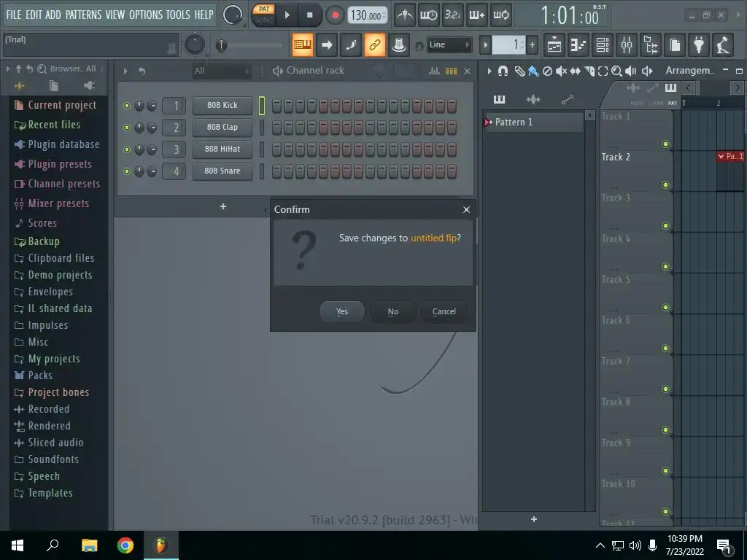747x560 pixels.
Task: Click the 808 Kick pan knob
Action: point(139,106)
